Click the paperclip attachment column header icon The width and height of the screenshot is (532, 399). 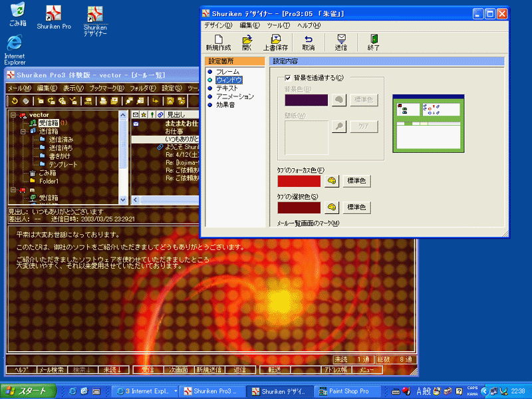(160, 114)
